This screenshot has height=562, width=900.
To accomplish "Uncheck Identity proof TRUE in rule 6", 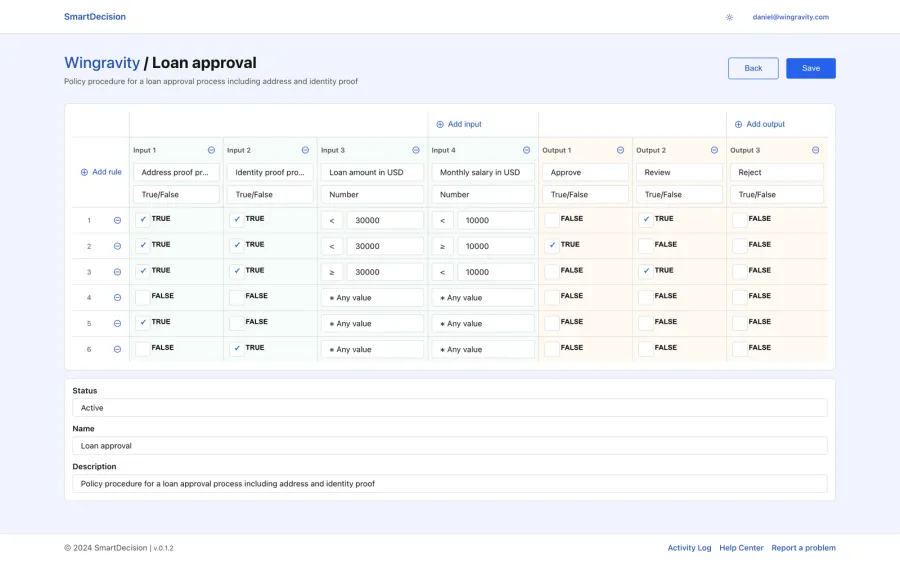I will [237, 348].
